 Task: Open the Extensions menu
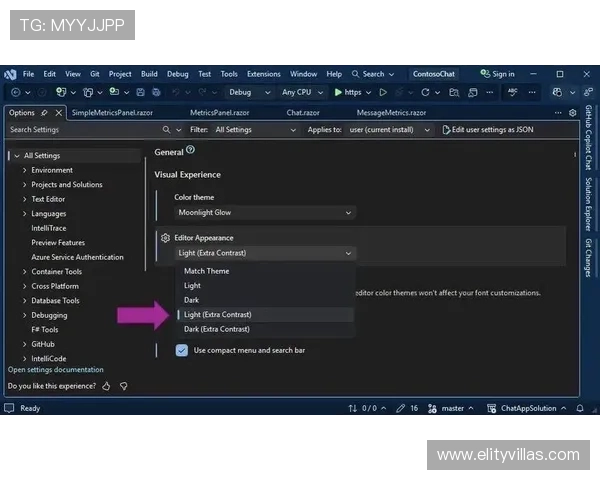(x=264, y=74)
